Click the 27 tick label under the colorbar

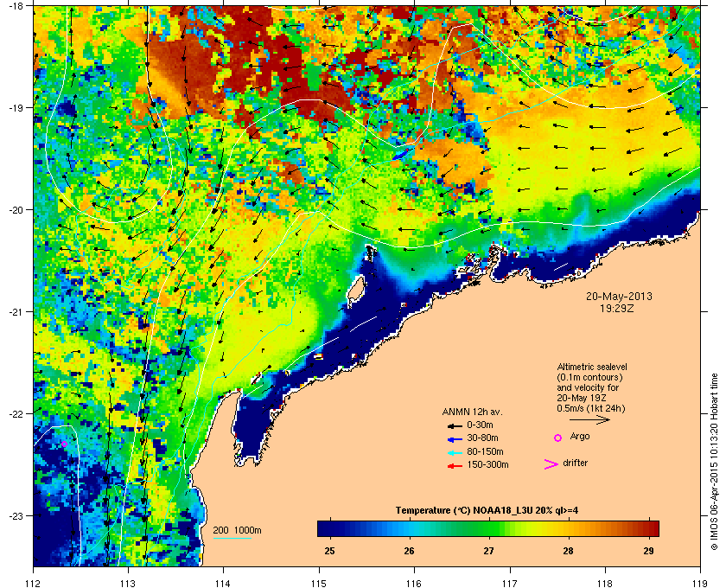[489, 551]
